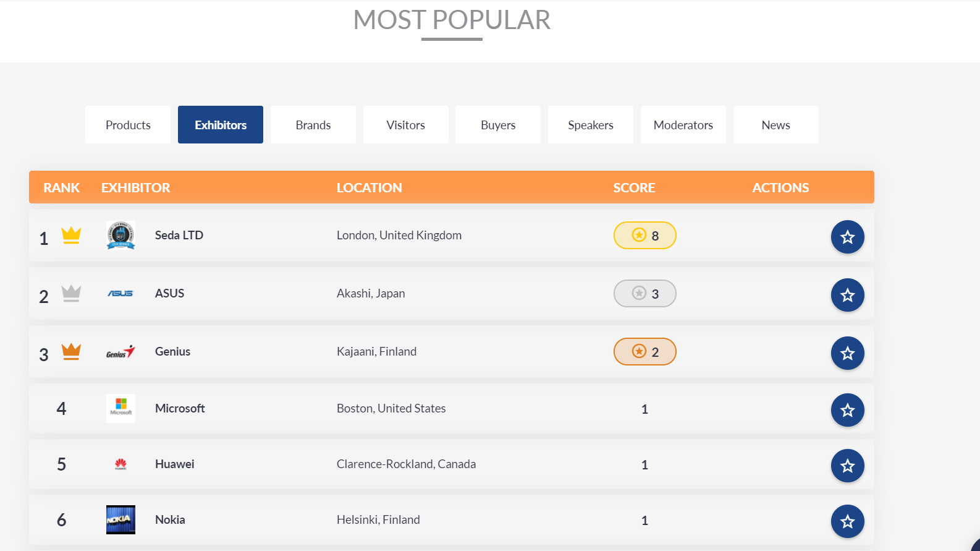Click location Boston, United States
Screen dimensions: 980x551
391,408
